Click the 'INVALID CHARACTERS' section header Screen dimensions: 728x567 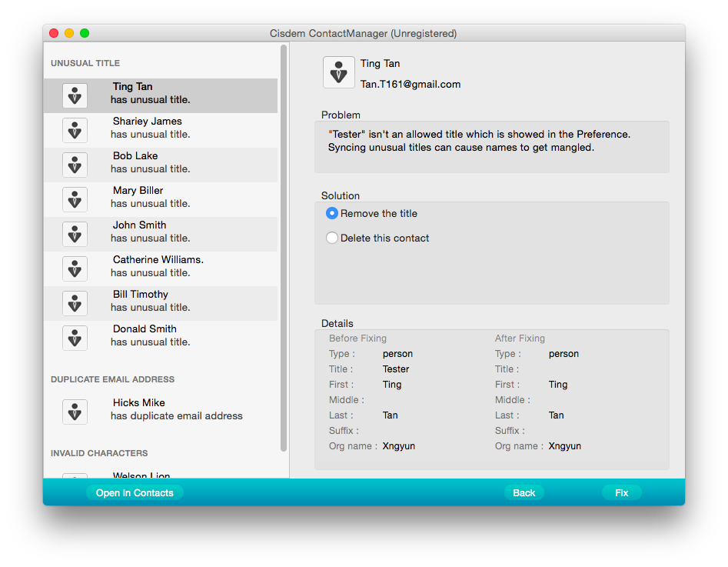[x=99, y=453]
